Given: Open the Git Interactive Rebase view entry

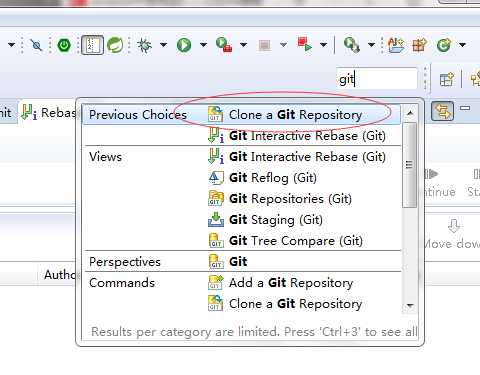Looking at the screenshot, I should 242,157.
